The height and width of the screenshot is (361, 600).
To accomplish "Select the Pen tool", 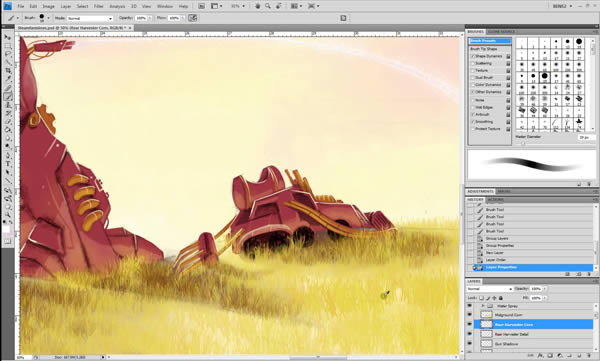I will pyautogui.click(x=8, y=155).
